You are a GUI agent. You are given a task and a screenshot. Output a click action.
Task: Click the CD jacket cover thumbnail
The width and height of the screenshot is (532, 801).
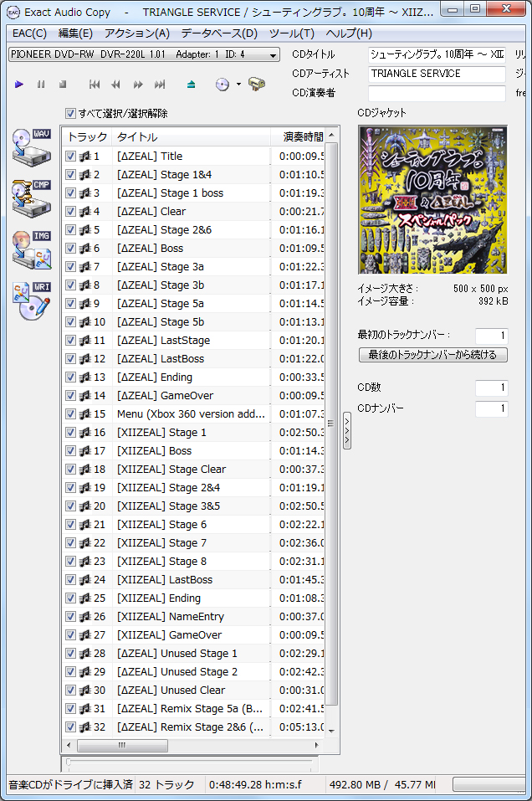pyautogui.click(x=433, y=200)
